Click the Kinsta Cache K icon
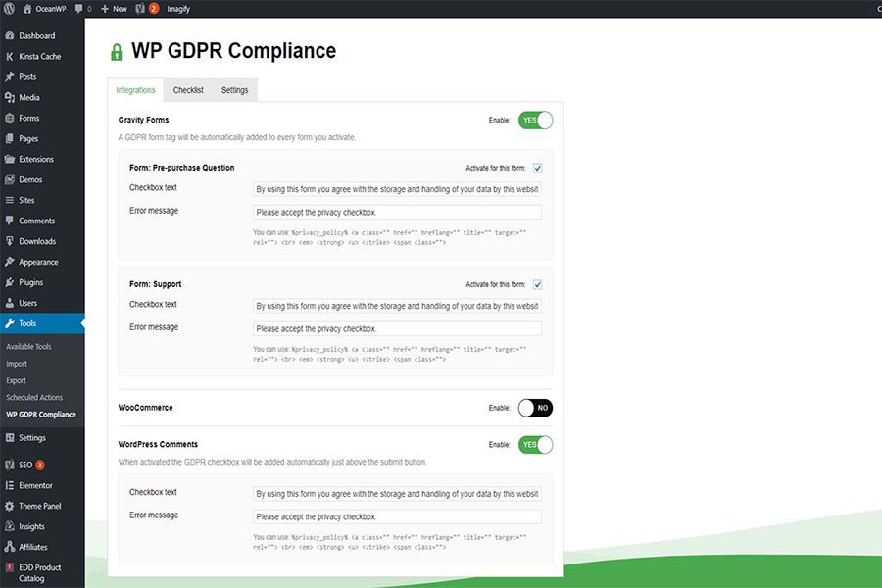This screenshot has height=588, width=882. [10, 56]
